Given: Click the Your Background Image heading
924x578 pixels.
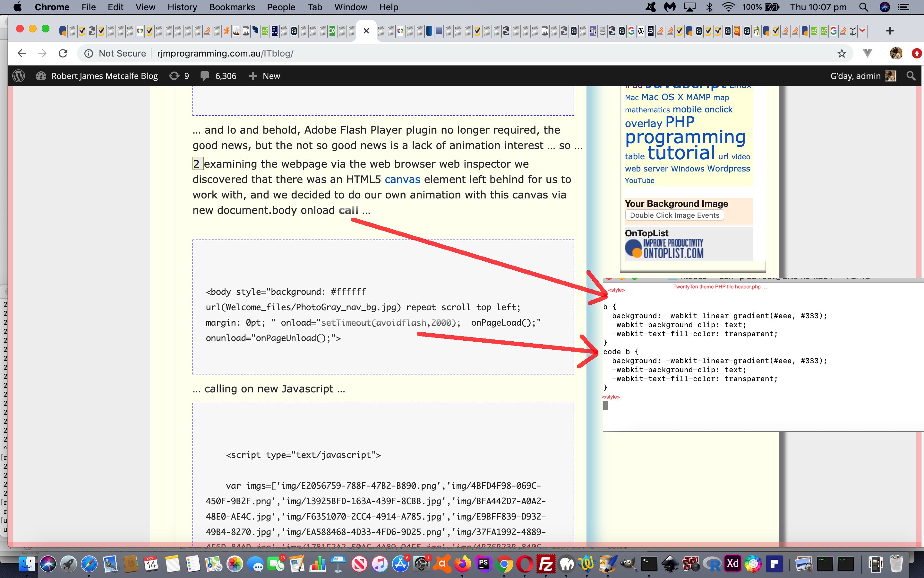Looking at the screenshot, I should [x=676, y=203].
